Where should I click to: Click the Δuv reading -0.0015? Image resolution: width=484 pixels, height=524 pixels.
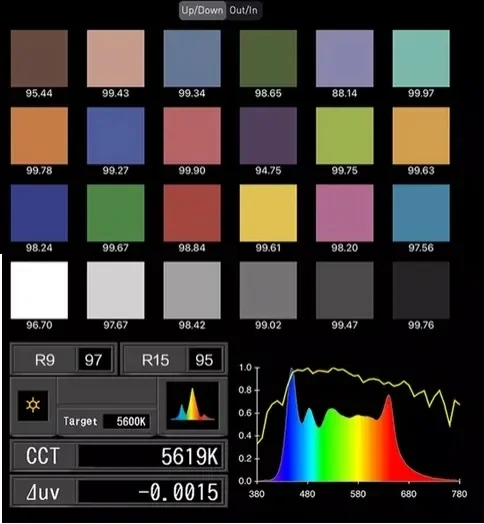tap(178, 492)
